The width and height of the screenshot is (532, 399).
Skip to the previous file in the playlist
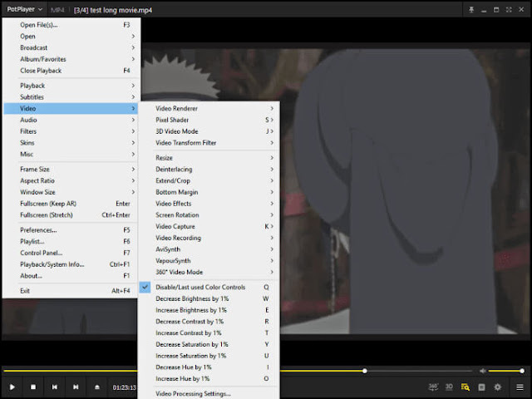(55, 387)
